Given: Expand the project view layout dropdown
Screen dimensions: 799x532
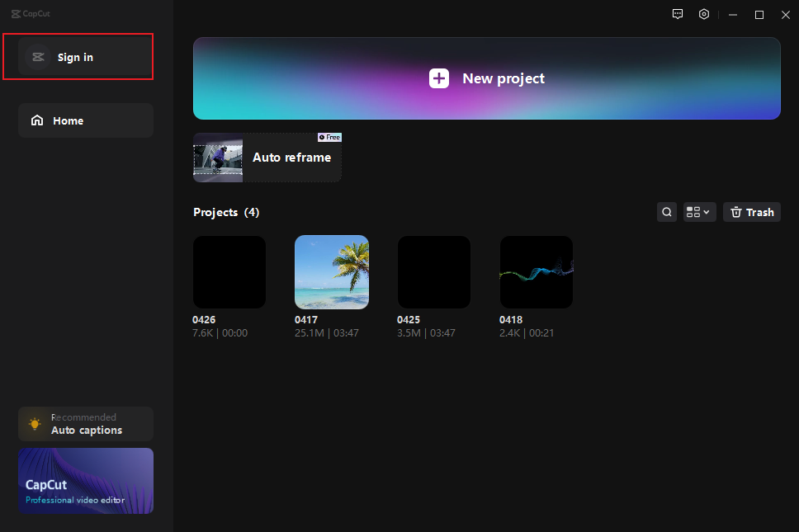Looking at the screenshot, I should coord(699,212).
